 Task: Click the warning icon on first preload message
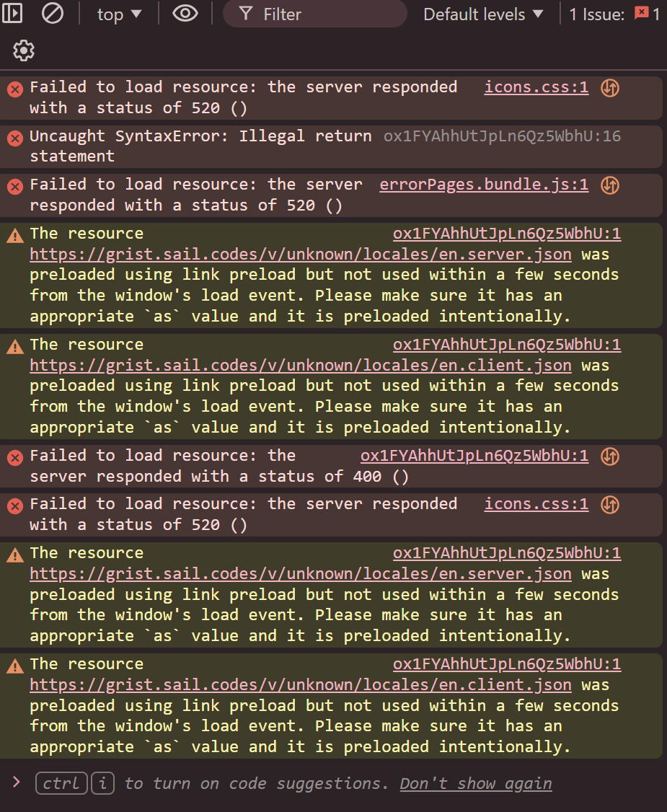click(x=14, y=235)
